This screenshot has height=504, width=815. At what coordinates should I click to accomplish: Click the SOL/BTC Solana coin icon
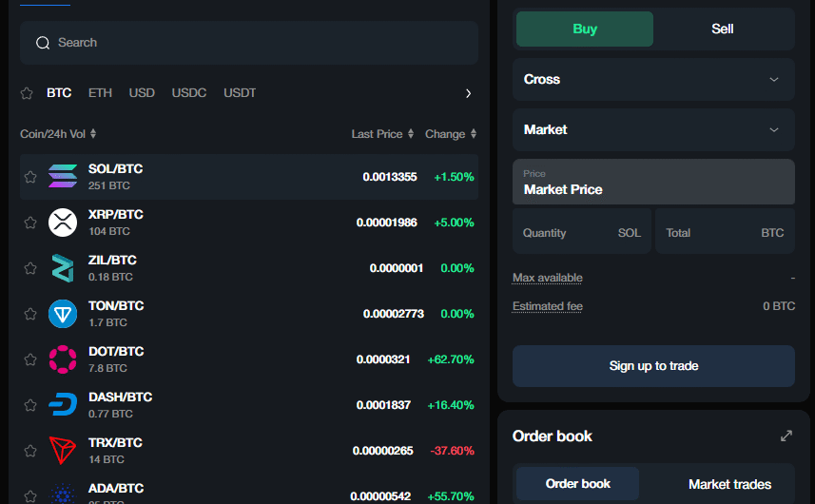click(63, 177)
